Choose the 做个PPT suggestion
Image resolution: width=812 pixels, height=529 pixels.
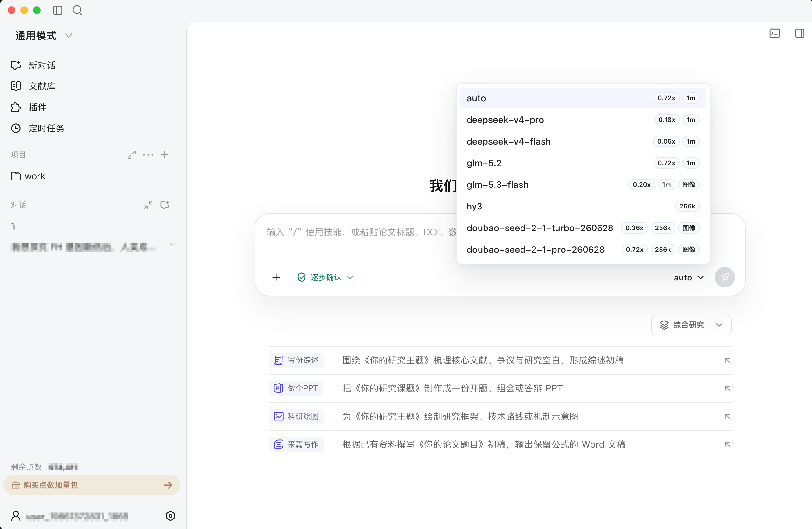coord(296,388)
